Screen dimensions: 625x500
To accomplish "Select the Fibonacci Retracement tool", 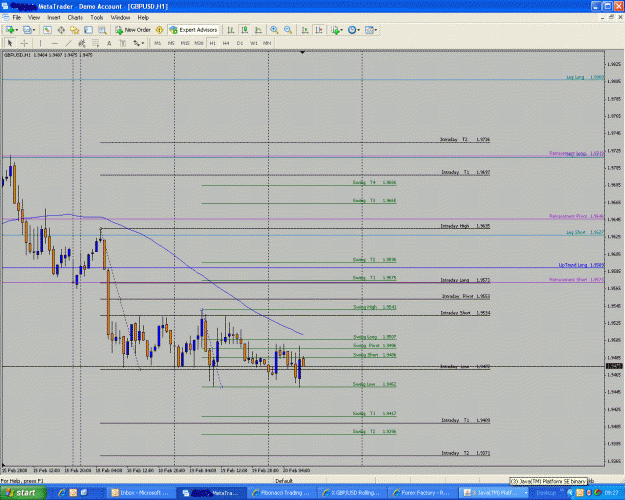I will [95, 43].
